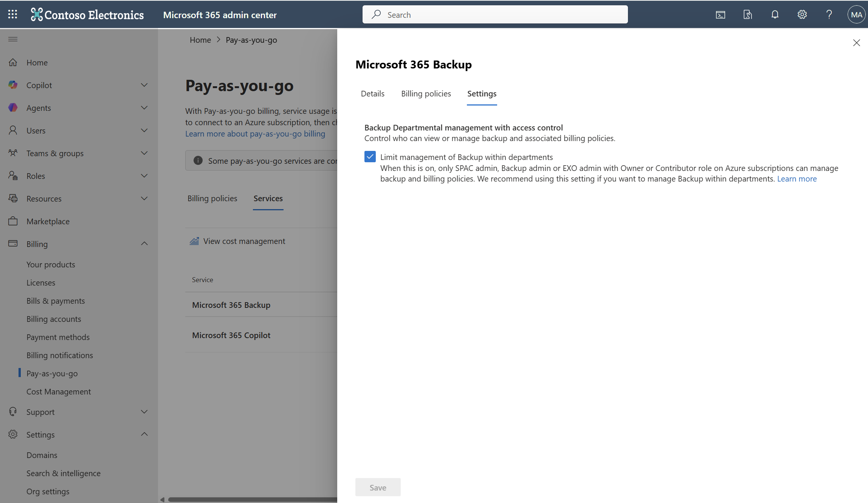The height and width of the screenshot is (503, 868).
Task: Open the Learn more link in panel
Action: coord(797,179)
